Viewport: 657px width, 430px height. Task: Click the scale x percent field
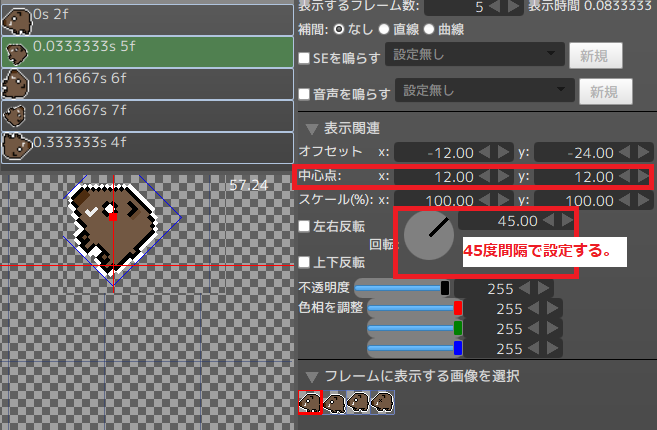(435, 200)
